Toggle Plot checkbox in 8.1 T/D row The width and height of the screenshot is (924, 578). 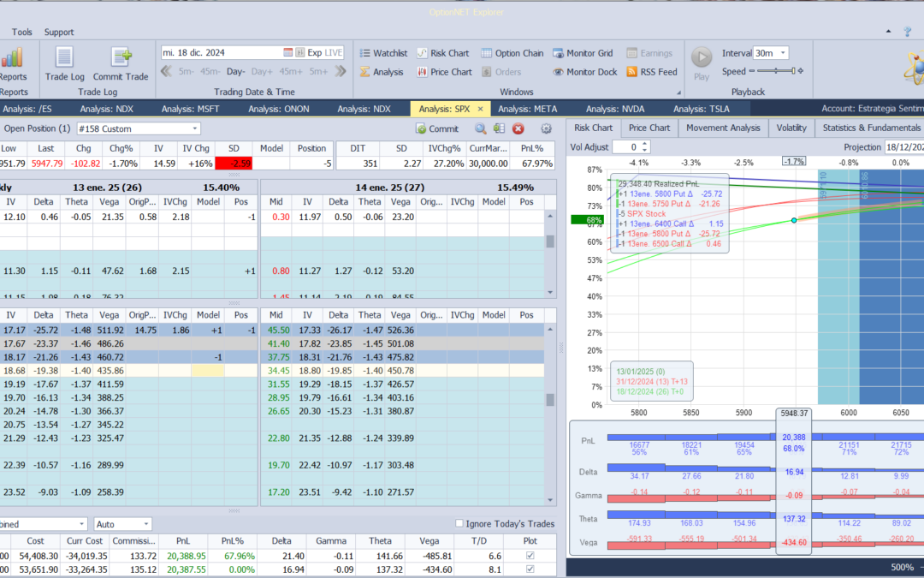(x=530, y=569)
